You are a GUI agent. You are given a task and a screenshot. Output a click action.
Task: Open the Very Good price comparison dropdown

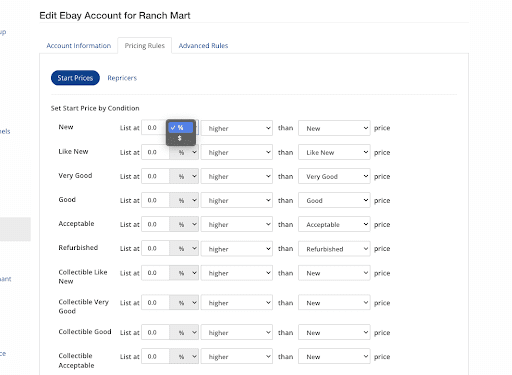pos(334,176)
